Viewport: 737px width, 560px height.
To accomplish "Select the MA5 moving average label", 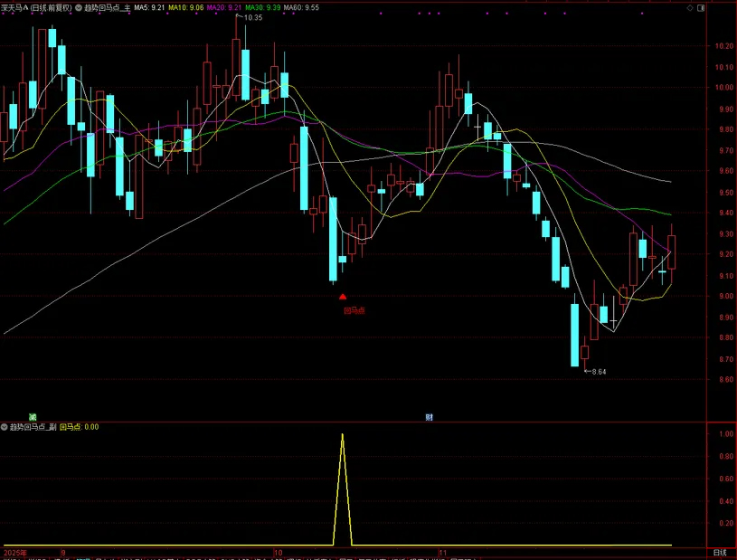I will click(x=149, y=7).
